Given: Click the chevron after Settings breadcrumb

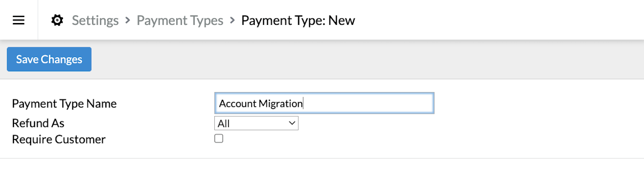Looking at the screenshot, I should (x=127, y=20).
